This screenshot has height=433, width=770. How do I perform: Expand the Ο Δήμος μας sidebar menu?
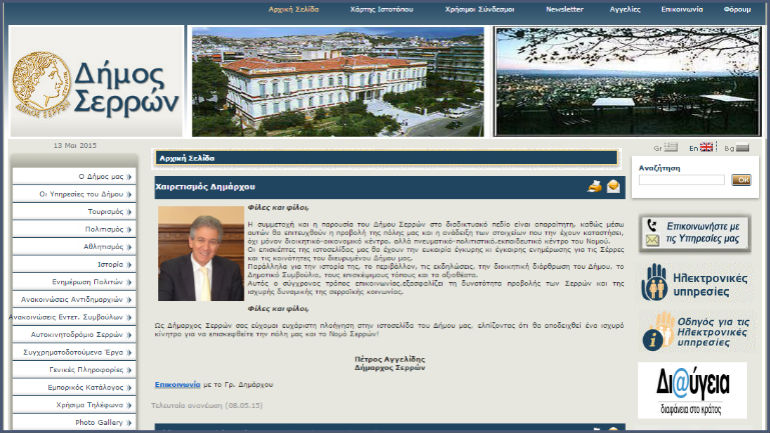click(74, 176)
